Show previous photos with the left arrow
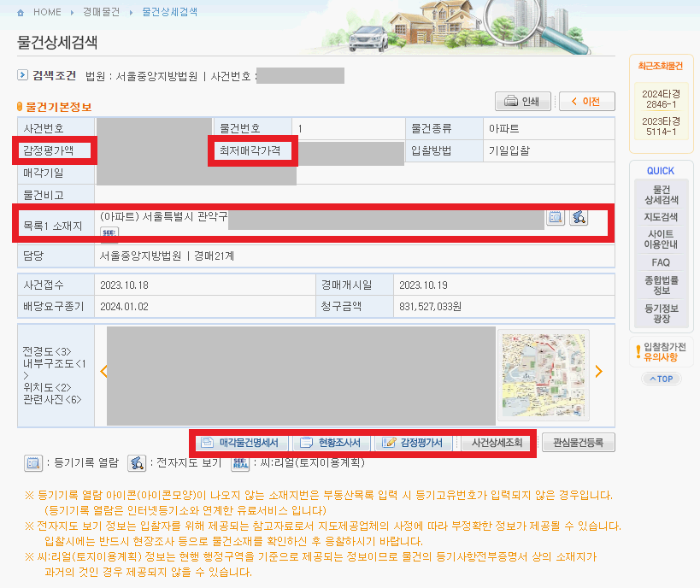 [x=104, y=371]
